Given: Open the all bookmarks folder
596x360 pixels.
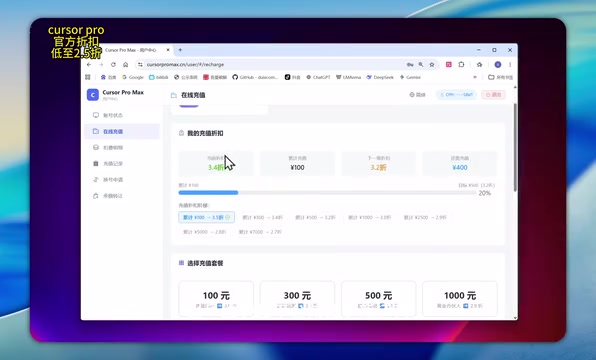Looking at the screenshot, I should (x=500, y=77).
